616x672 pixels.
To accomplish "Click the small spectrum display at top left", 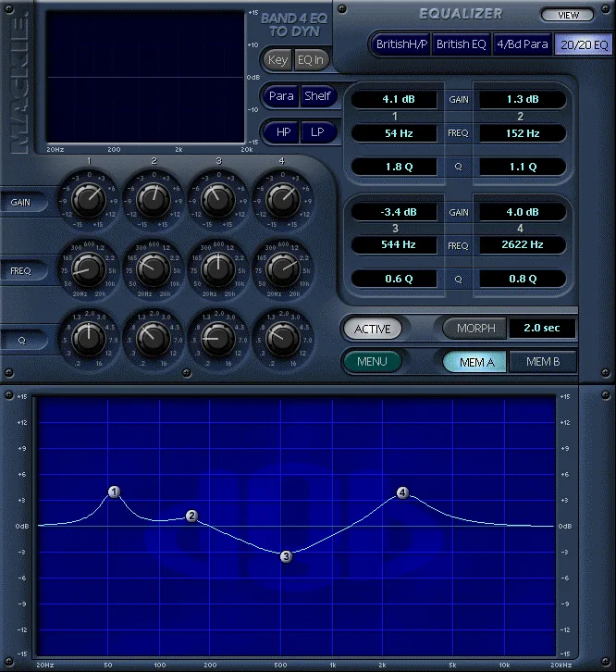I will click(145, 77).
